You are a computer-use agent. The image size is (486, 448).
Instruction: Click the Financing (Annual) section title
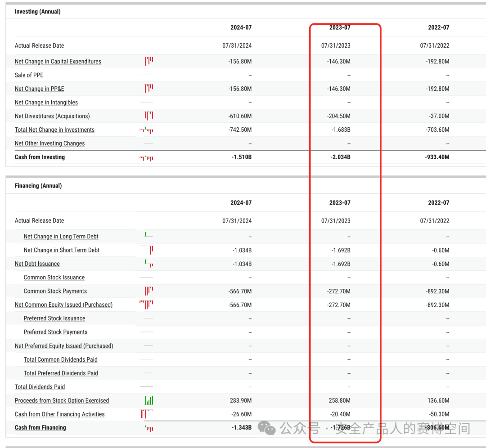click(38, 186)
